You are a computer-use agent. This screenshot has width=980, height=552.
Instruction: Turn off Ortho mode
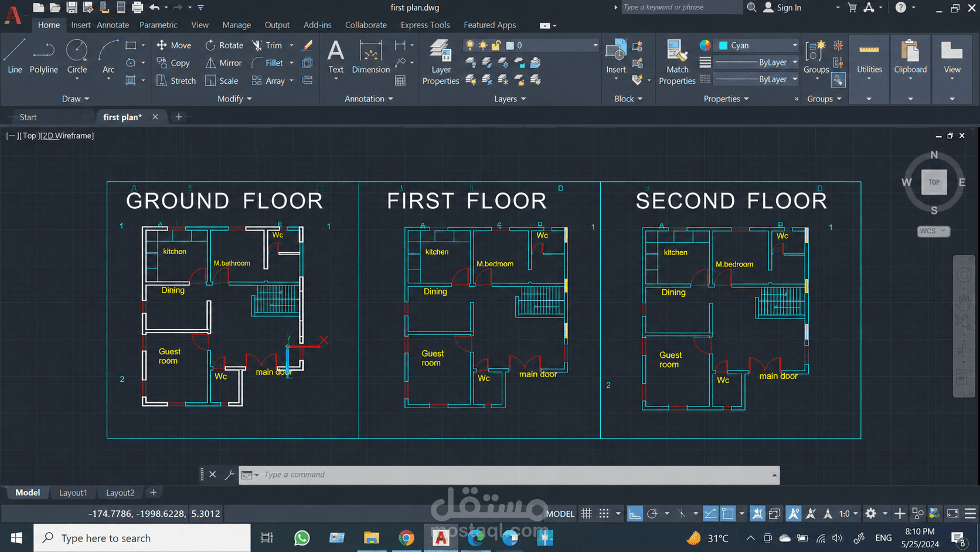(635, 514)
